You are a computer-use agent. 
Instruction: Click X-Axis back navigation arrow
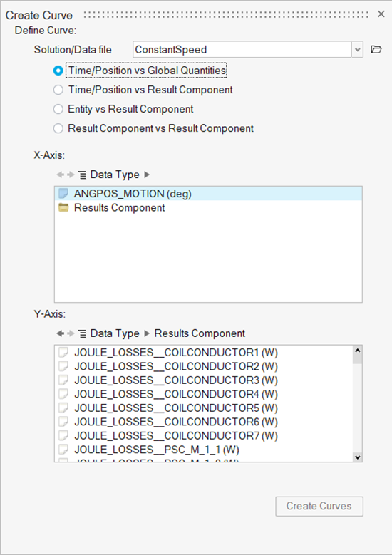[x=60, y=175]
